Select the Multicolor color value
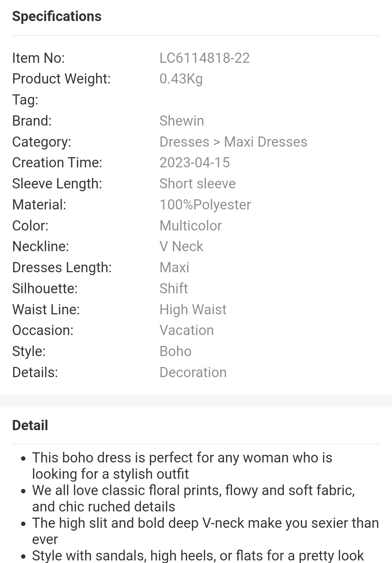 pyautogui.click(x=191, y=226)
